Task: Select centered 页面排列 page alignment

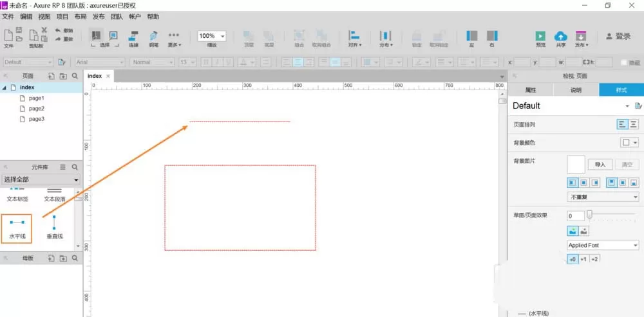Action: coord(634,124)
